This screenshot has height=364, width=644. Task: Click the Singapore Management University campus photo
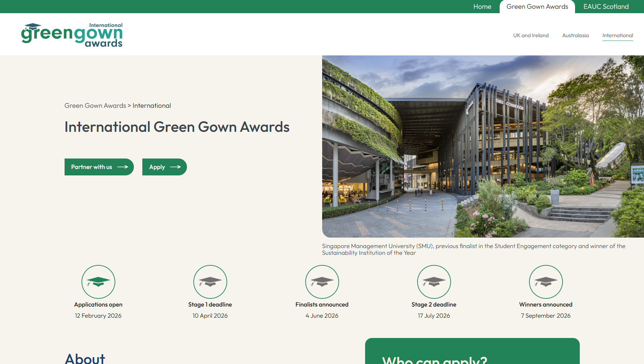(x=483, y=146)
